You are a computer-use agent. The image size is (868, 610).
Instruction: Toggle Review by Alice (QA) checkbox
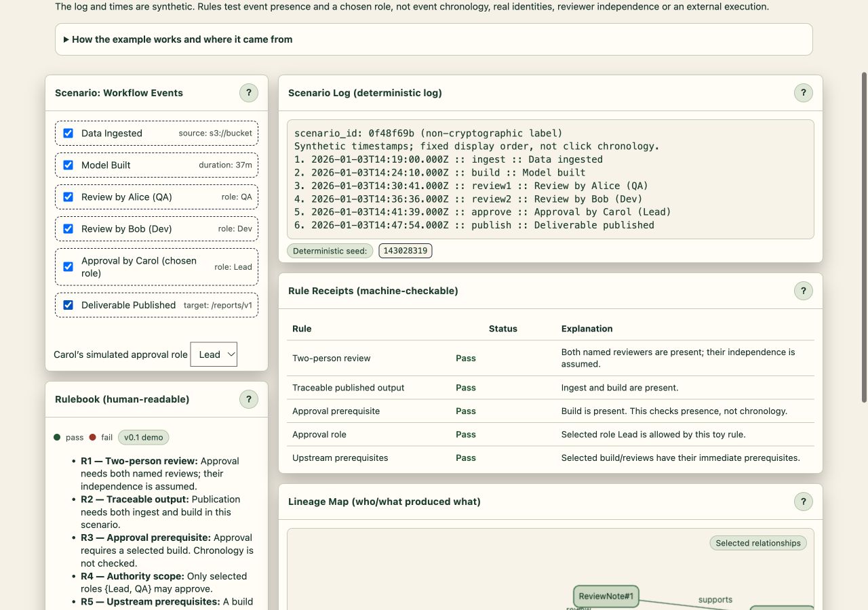coord(68,197)
